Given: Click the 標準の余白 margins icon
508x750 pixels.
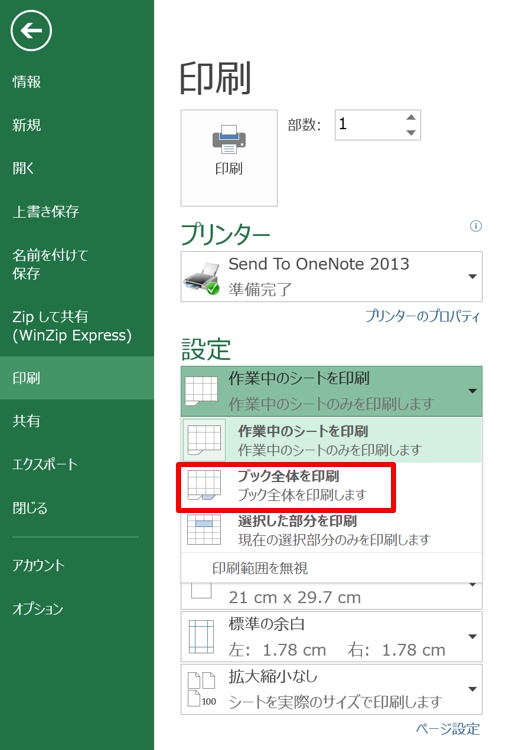Looking at the screenshot, I should (201, 636).
